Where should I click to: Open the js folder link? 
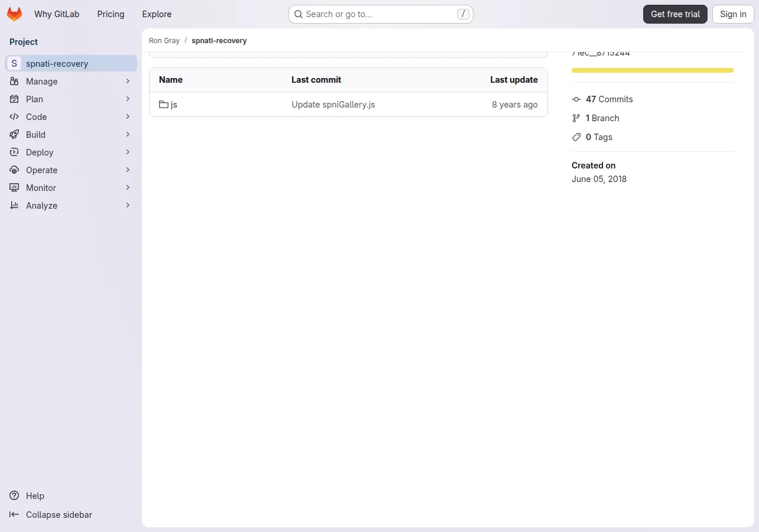[174, 105]
